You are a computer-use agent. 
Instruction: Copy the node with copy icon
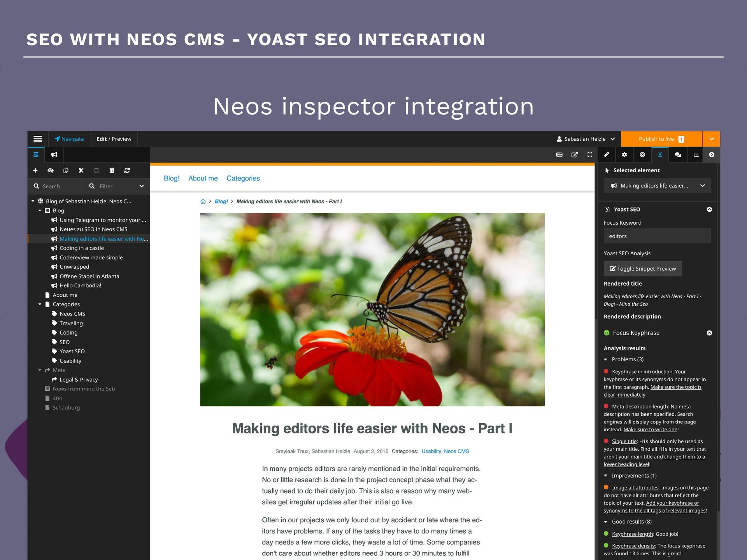[x=66, y=170]
